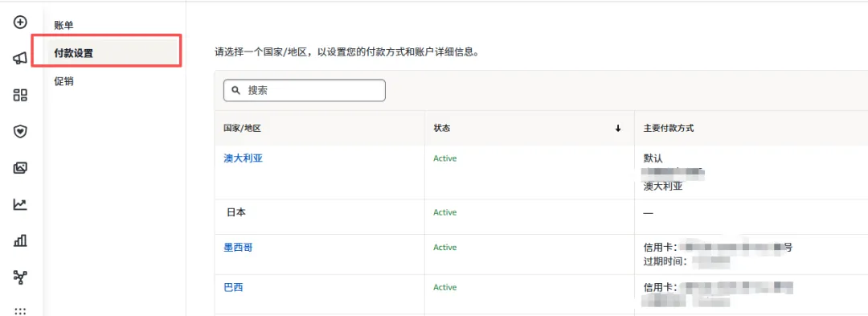The width and height of the screenshot is (868, 316).
Task: Click the 搜索 search input field
Action: coord(305,90)
